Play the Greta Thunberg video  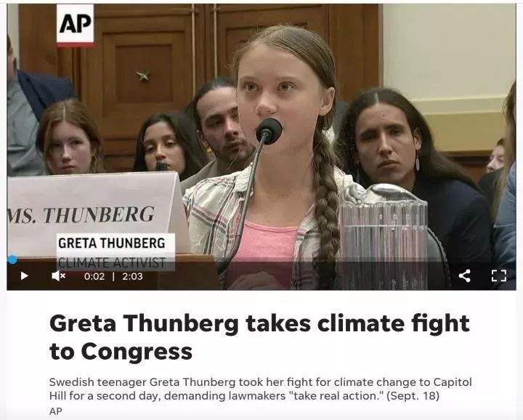25,276
